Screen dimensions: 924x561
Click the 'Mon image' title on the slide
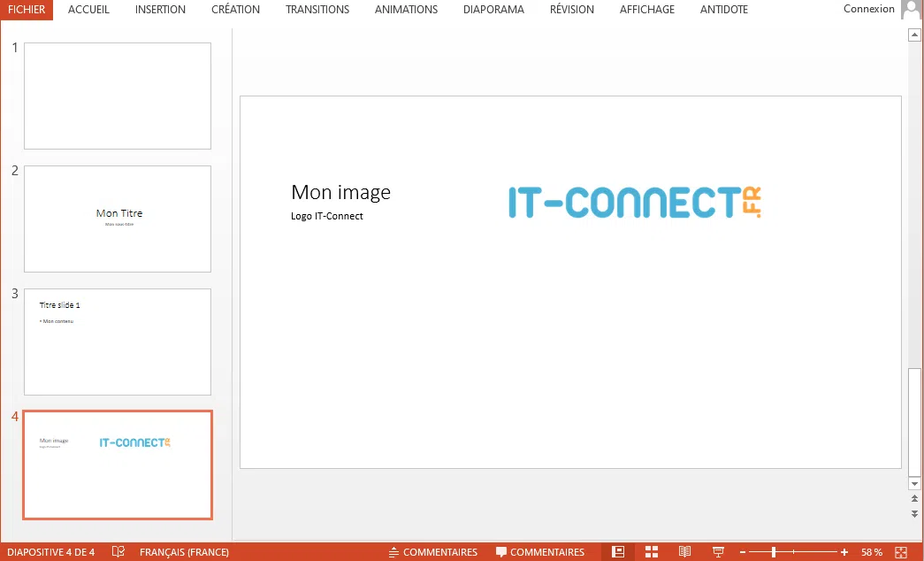tap(340, 192)
